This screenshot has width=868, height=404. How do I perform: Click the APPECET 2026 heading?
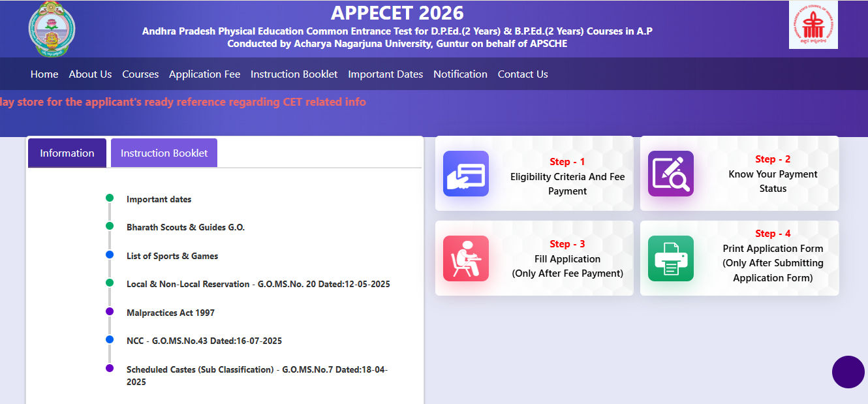397,12
